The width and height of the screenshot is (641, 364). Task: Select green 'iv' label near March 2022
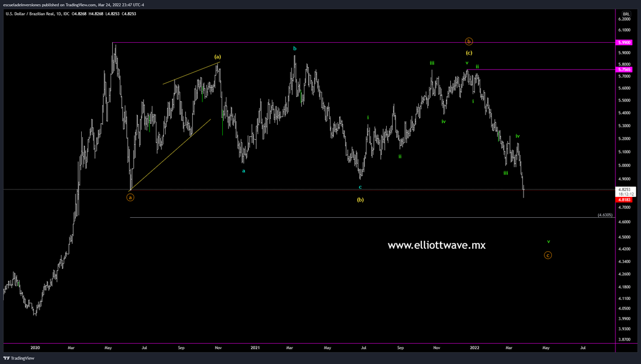click(518, 136)
